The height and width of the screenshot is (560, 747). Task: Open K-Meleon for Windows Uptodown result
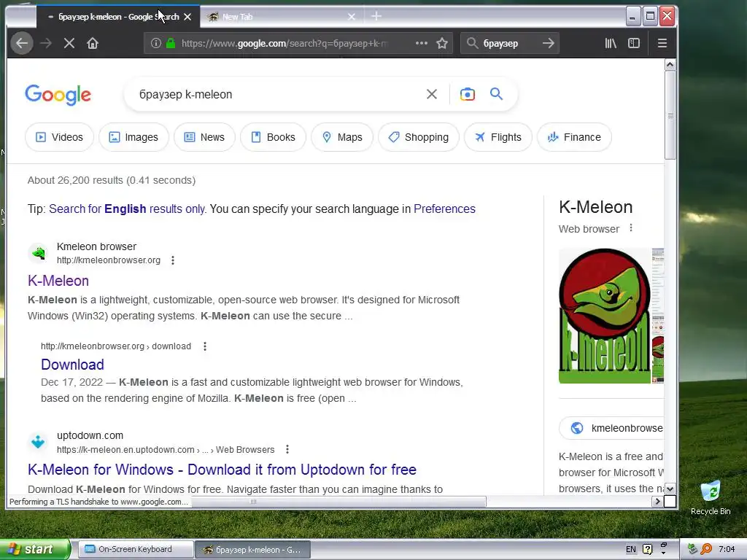(222, 470)
